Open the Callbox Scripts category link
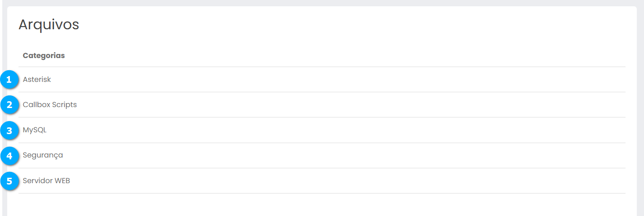Image resolution: width=644 pixels, height=216 pixels. tap(50, 105)
